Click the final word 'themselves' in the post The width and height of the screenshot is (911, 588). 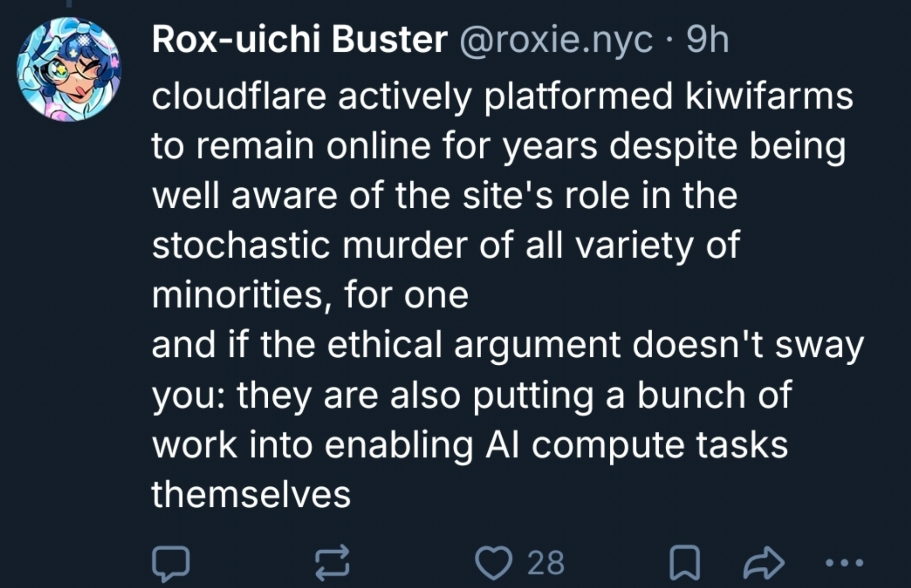coord(251,494)
